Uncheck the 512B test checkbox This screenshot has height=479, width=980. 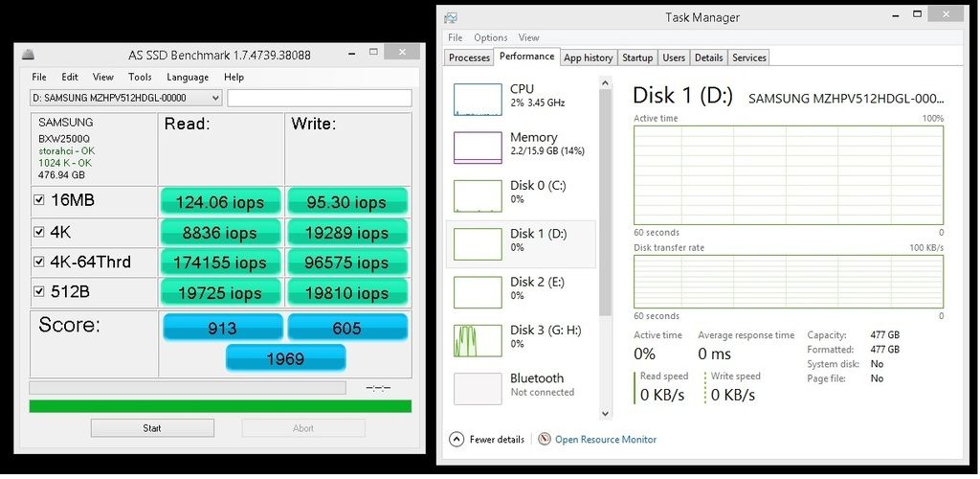click(x=38, y=291)
